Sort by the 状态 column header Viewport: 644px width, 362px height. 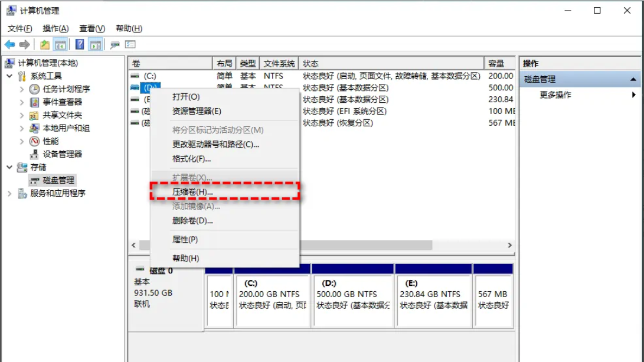point(391,64)
